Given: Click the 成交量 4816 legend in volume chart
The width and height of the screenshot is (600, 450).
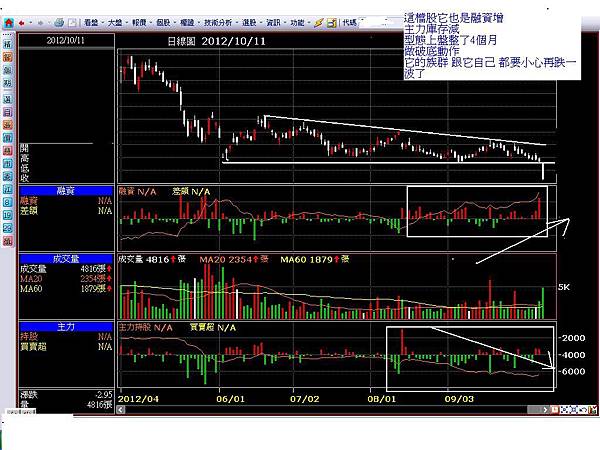Looking at the screenshot, I should (x=152, y=259).
